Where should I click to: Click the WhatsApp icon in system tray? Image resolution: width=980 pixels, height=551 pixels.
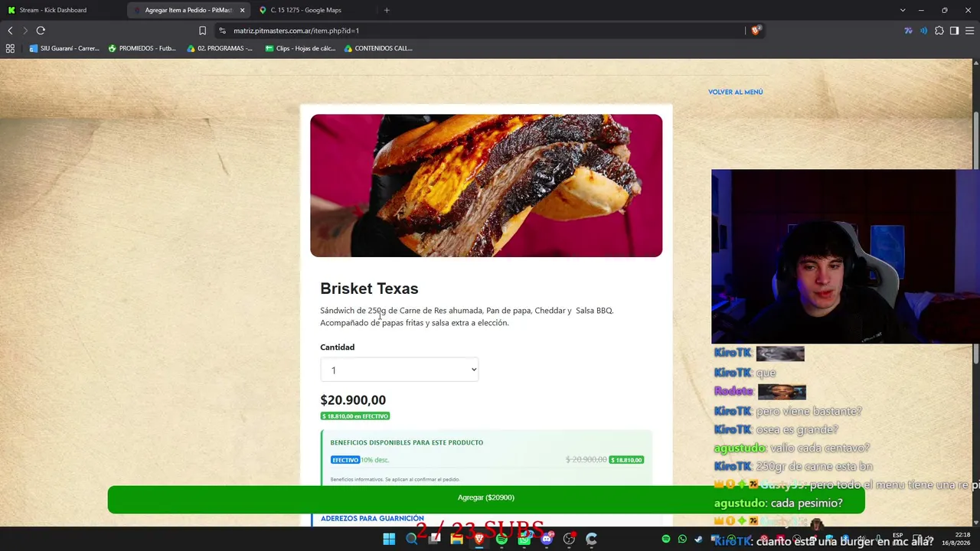click(x=682, y=540)
